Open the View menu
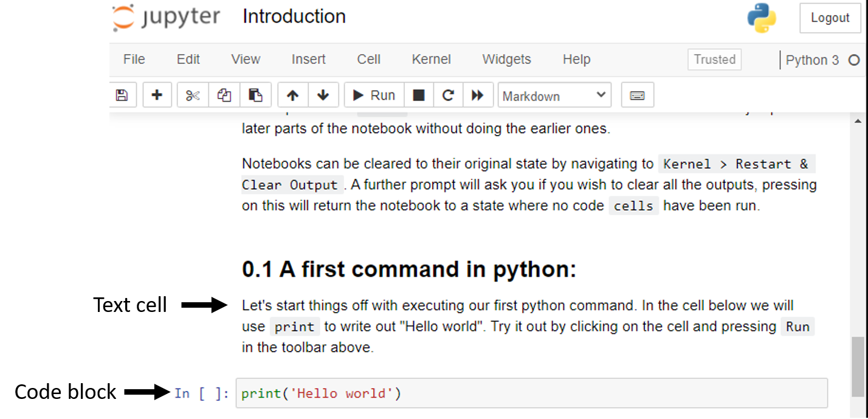868x419 pixels. point(246,59)
